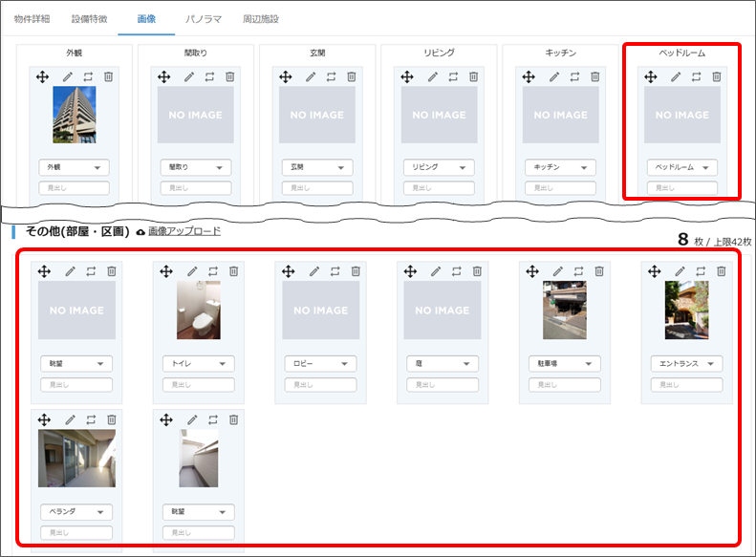Open the トイレ category dropdown
Screen dimensions: 756x557
[x=199, y=364]
